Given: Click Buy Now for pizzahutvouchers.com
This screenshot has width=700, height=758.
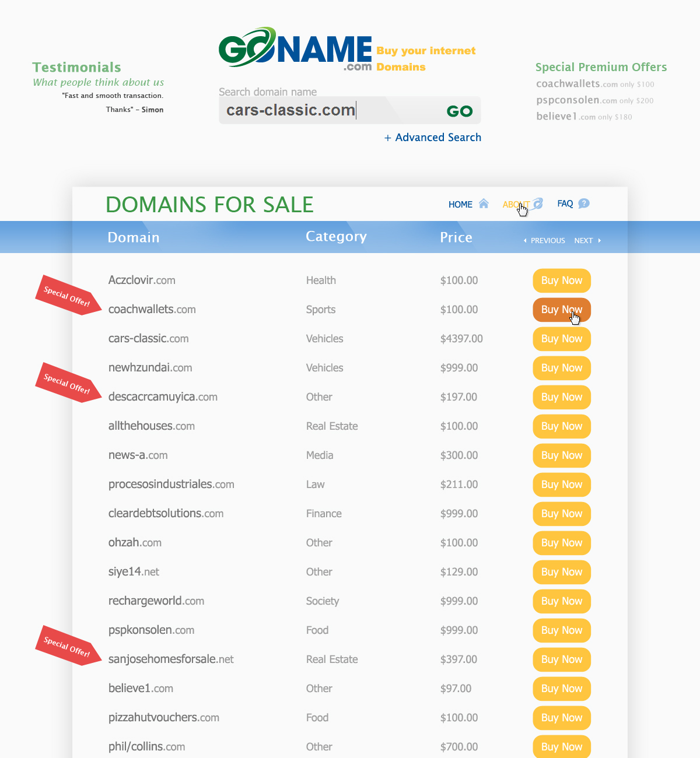Looking at the screenshot, I should (562, 718).
